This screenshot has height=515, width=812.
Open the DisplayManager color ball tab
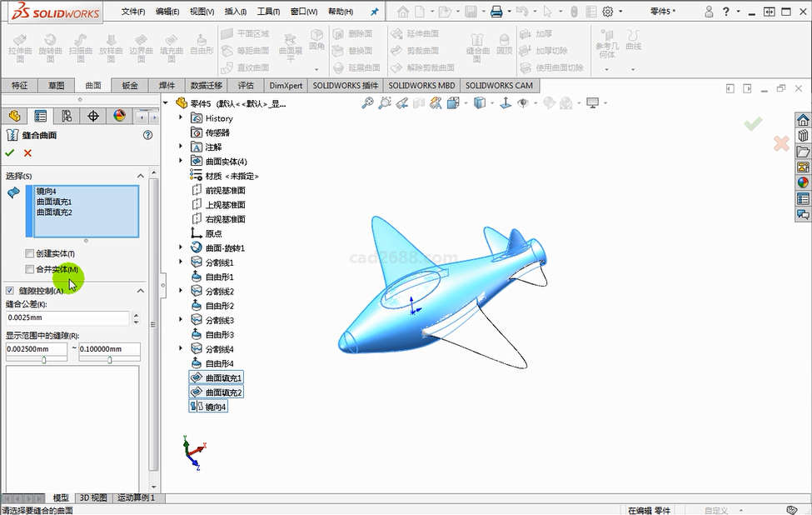tap(119, 116)
